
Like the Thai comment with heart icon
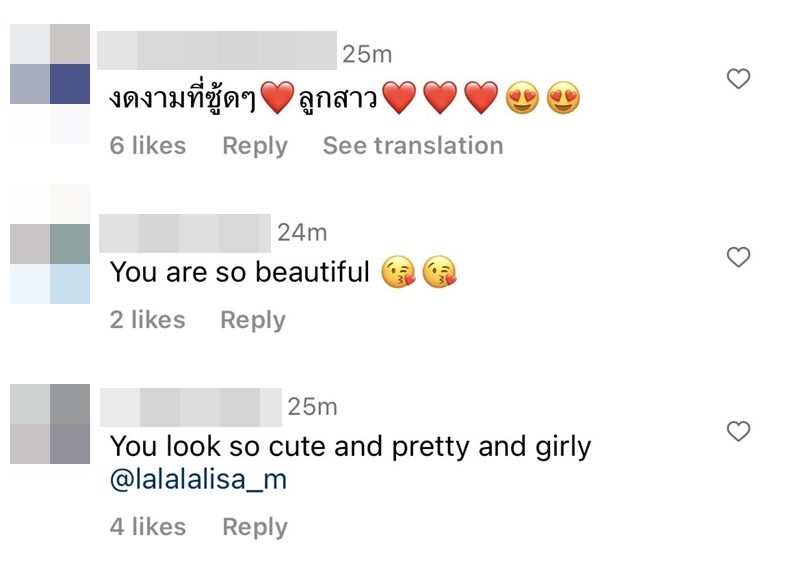tap(738, 79)
